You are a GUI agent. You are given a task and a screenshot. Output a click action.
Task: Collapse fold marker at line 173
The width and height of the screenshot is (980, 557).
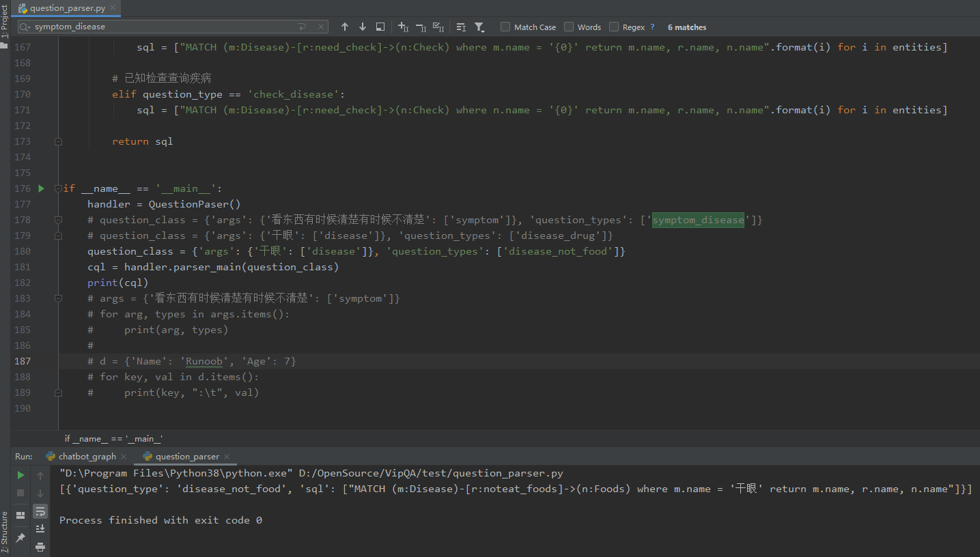point(58,141)
